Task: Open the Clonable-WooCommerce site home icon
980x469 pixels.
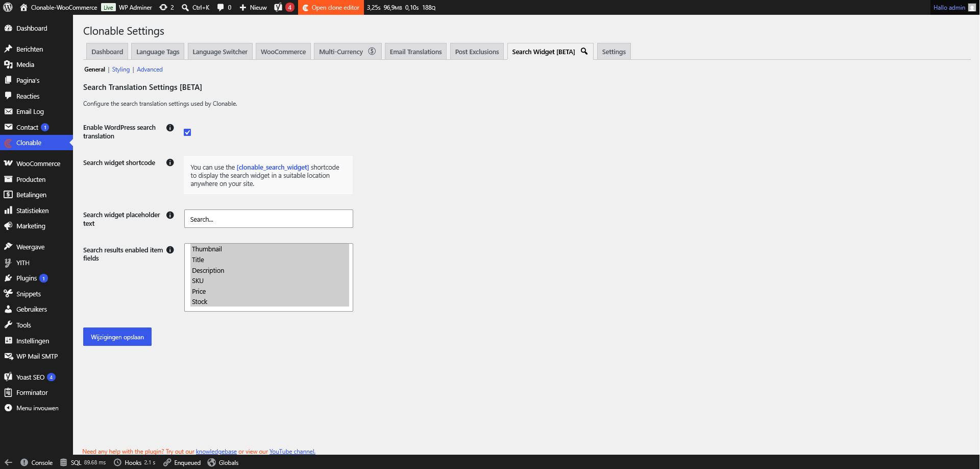Action: coord(23,7)
